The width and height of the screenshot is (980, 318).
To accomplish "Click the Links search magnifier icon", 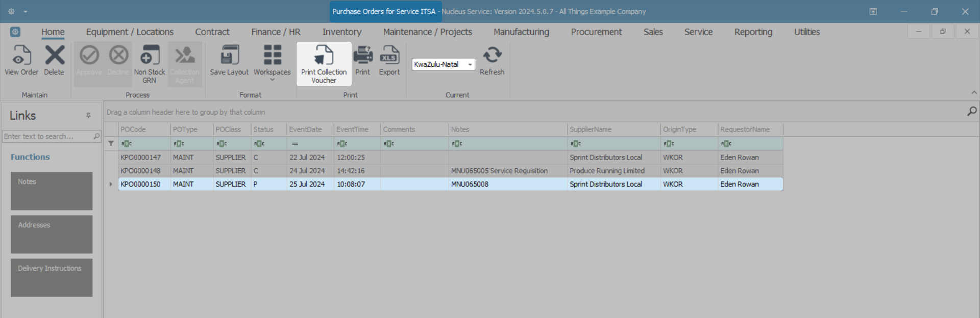I will [x=96, y=136].
